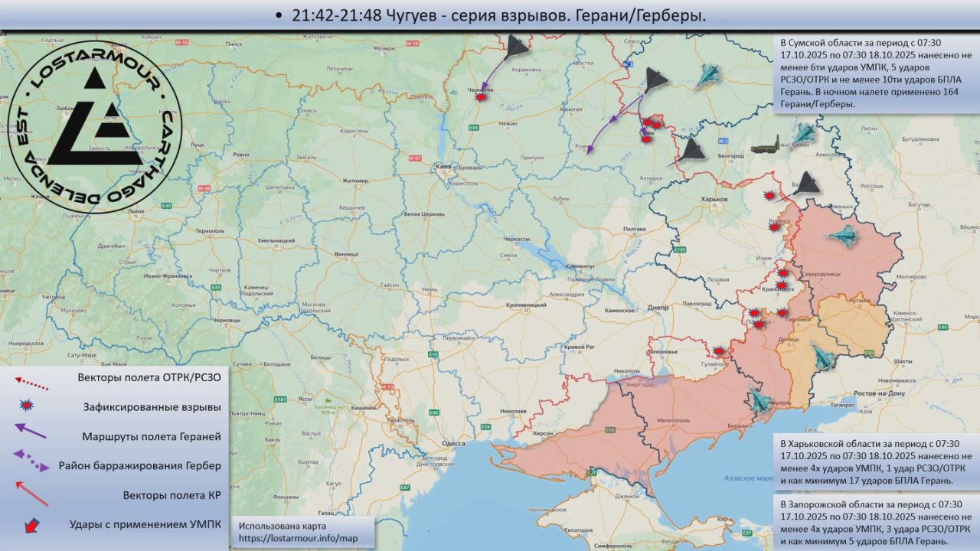980x551 pixels.
Task: Click the explosion marker at Chernigov
Action: click(x=481, y=98)
